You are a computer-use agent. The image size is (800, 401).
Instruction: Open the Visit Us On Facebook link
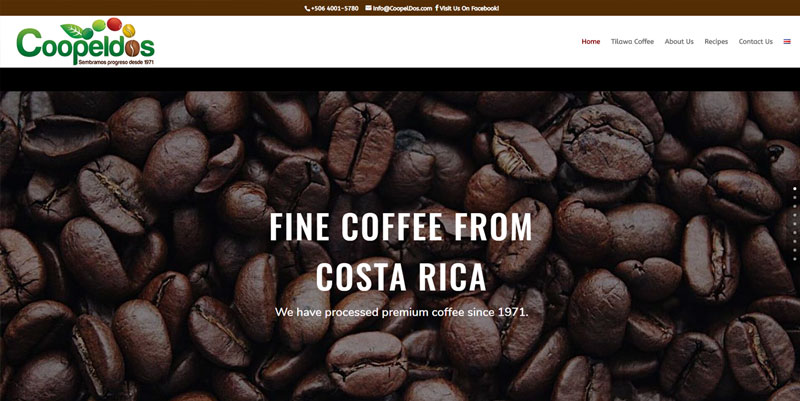(469, 8)
